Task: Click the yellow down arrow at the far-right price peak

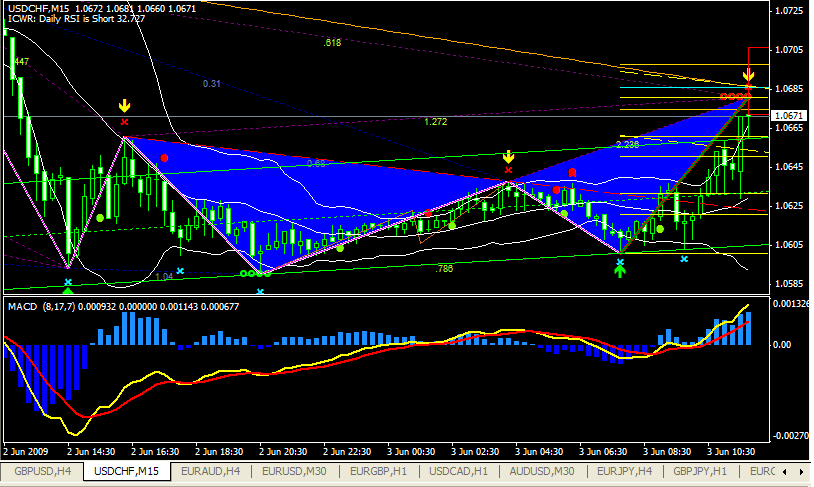Action: pos(748,74)
